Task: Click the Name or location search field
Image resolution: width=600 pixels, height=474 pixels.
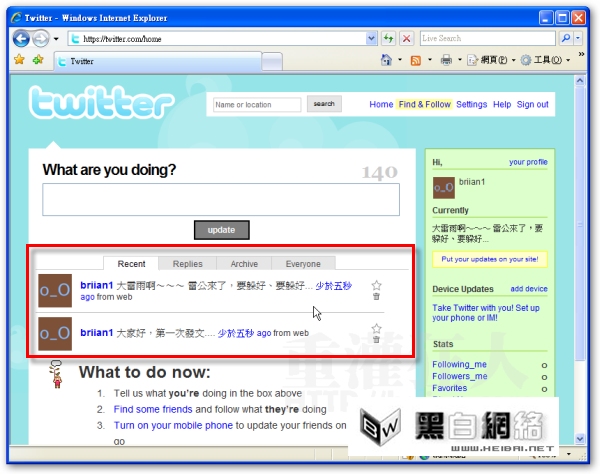Action: click(257, 104)
